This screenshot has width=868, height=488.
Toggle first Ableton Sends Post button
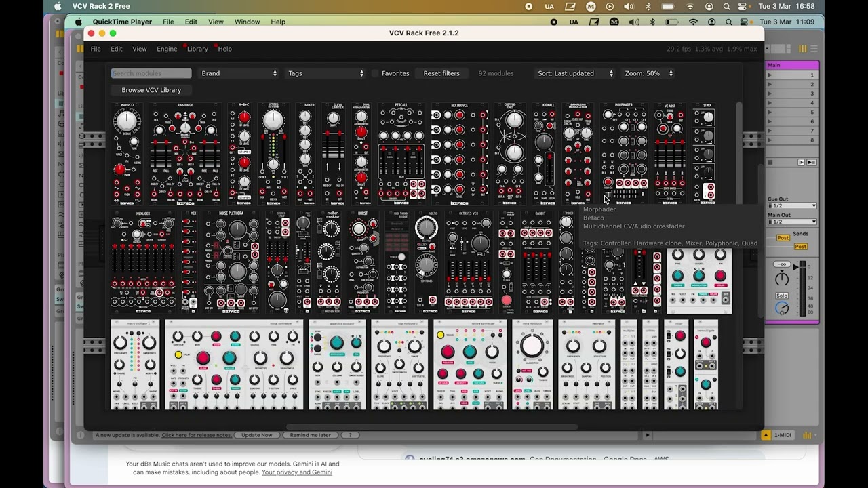click(x=783, y=238)
